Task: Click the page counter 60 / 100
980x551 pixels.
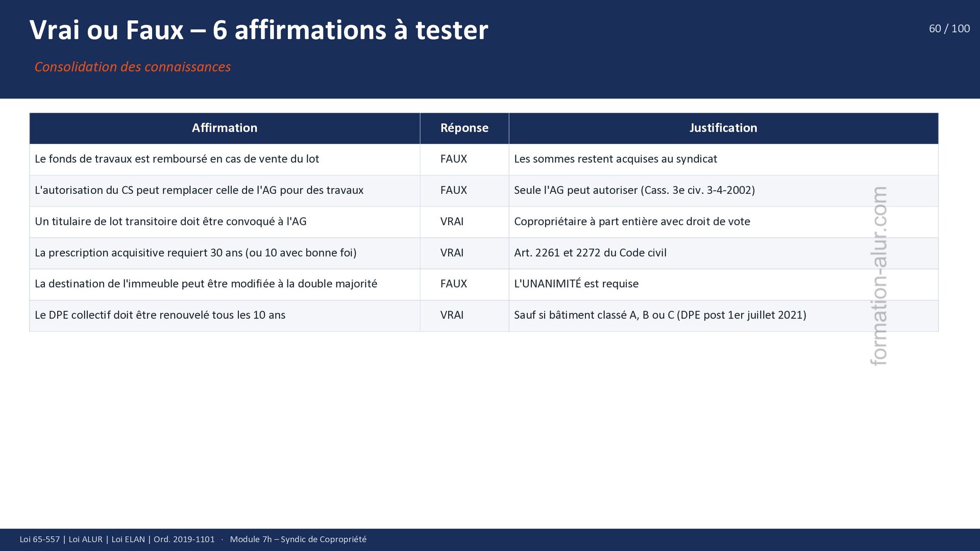Action: coord(949,29)
